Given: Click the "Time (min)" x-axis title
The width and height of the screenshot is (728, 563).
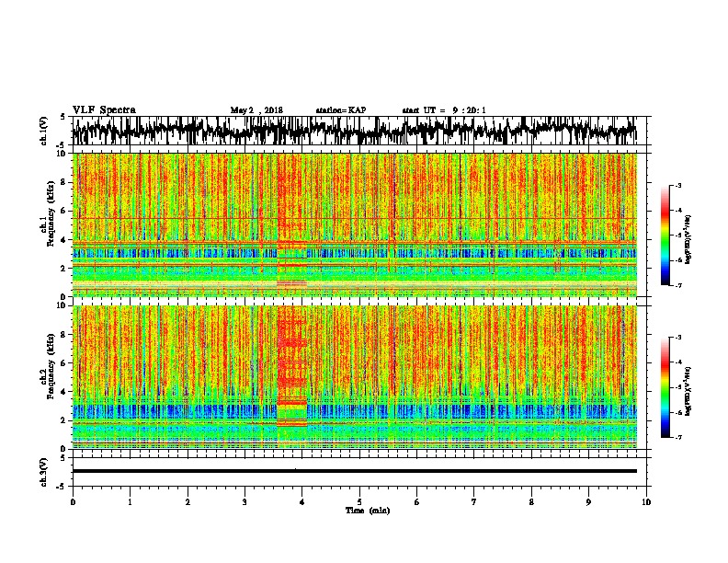Looking at the screenshot, I should point(368,511).
